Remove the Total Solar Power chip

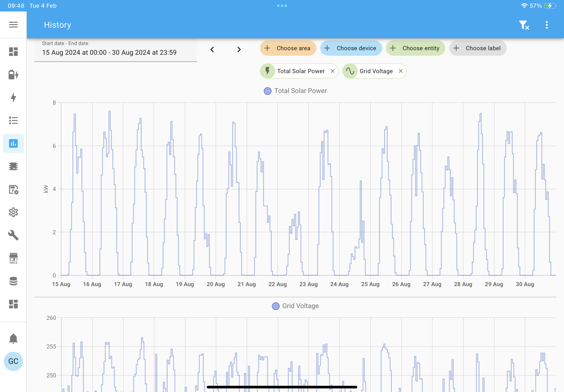[332, 71]
